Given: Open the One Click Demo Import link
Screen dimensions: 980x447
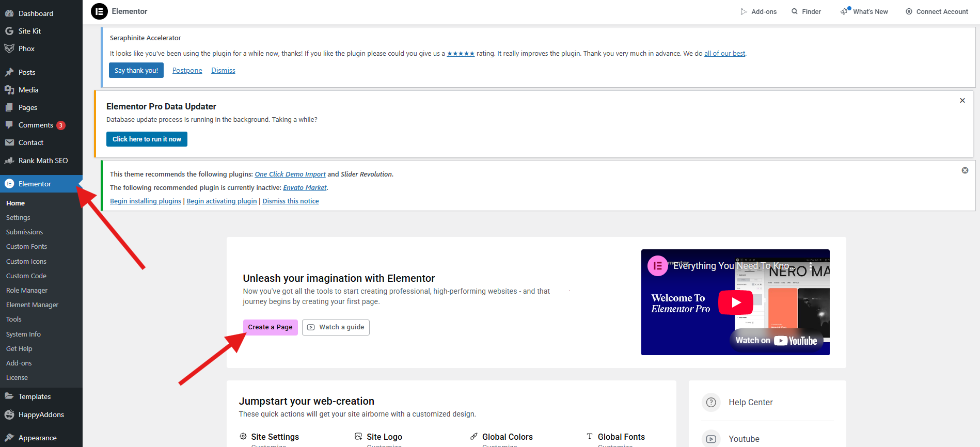Looking at the screenshot, I should coord(290,174).
